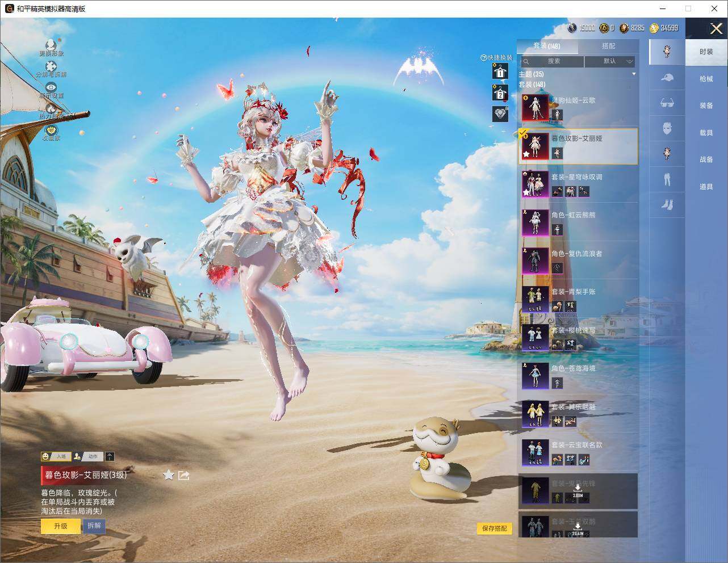This screenshot has width=728, height=563.
Task: Select 套装-青梨手账 in outfit list
Action: pos(579,299)
